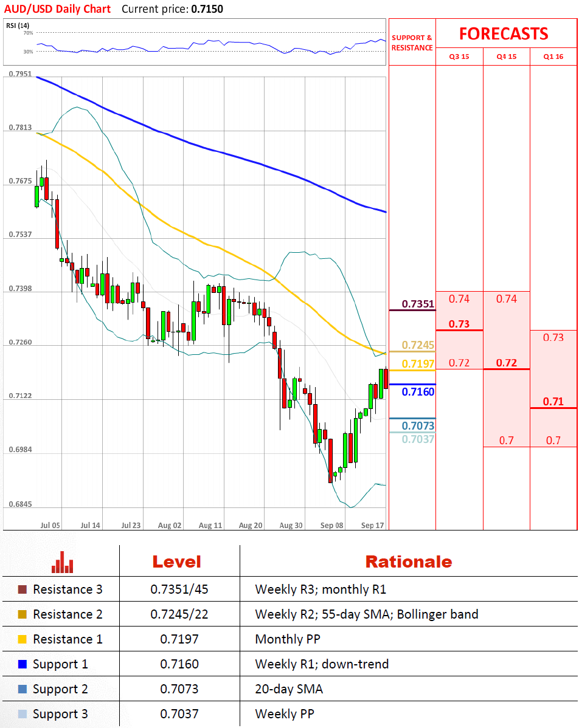Click the Support 3 light-blue color swatch

23,714
